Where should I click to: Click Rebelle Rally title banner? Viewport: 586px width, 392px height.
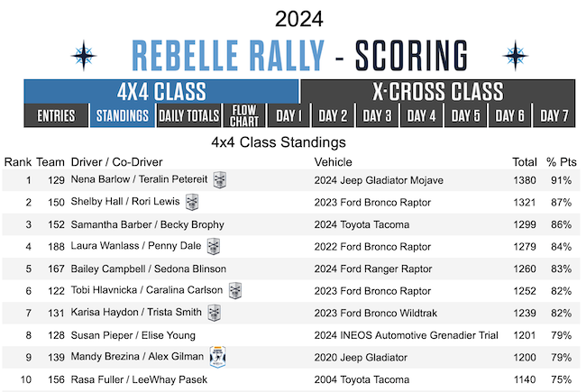coord(299,55)
